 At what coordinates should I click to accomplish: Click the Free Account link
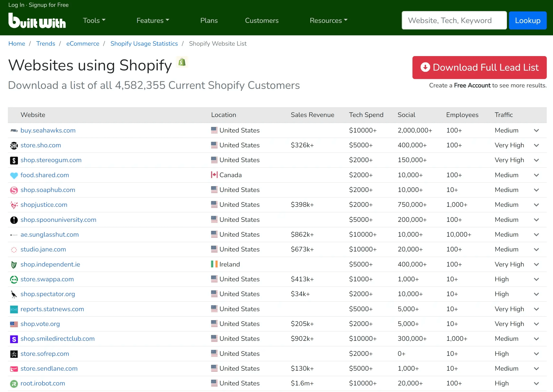[x=472, y=85]
